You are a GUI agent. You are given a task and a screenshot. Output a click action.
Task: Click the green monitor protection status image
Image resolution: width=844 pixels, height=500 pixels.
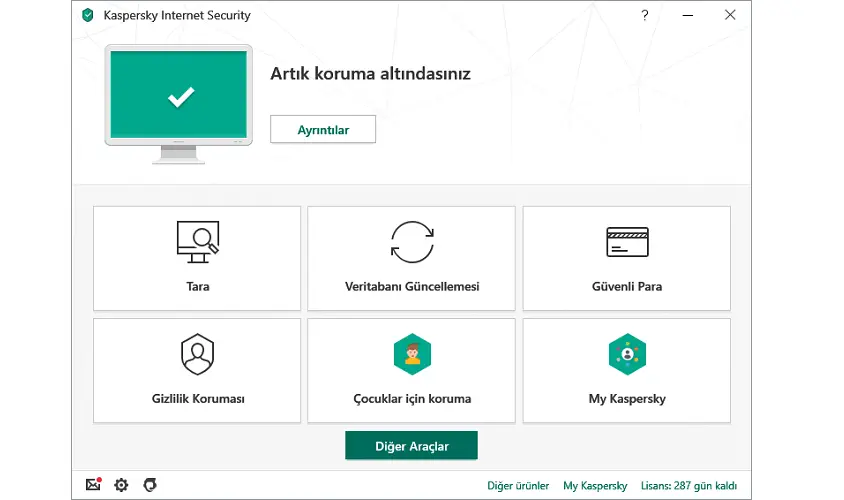179,104
